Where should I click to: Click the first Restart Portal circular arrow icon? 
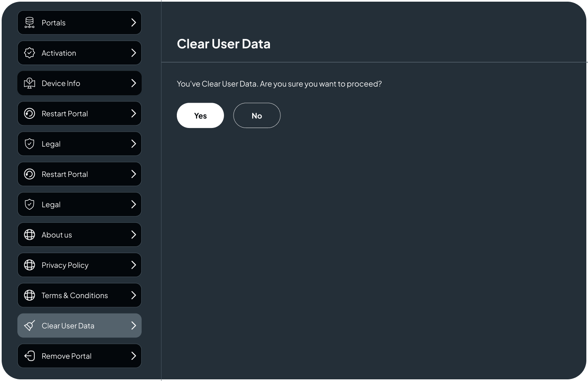29,113
